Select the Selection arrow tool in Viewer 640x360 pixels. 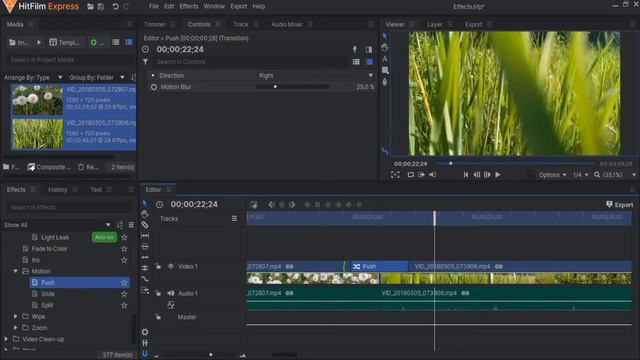(384, 36)
